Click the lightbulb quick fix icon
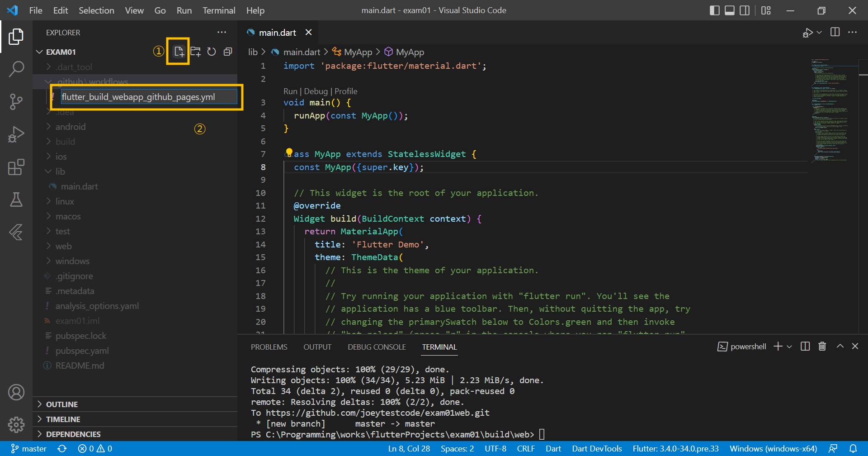 tap(289, 152)
